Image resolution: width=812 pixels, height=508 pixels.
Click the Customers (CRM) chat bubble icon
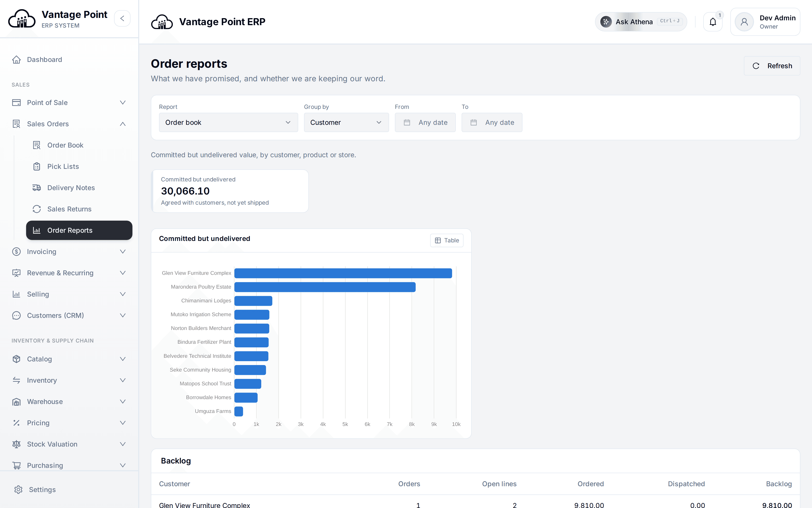(16, 315)
